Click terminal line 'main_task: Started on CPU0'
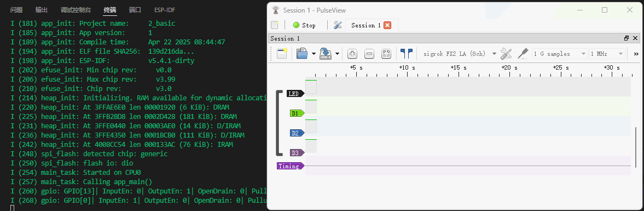This screenshot has width=644, height=211. 76,172
